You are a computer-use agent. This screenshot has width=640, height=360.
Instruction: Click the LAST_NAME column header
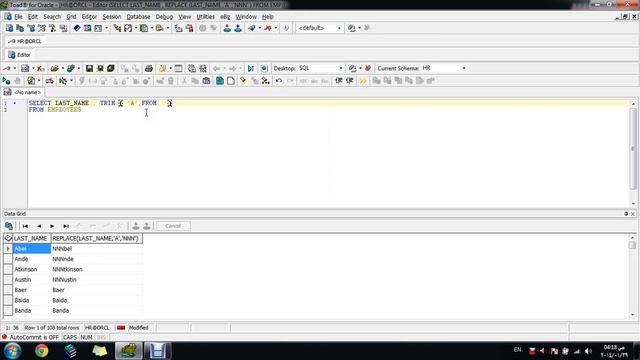31,238
